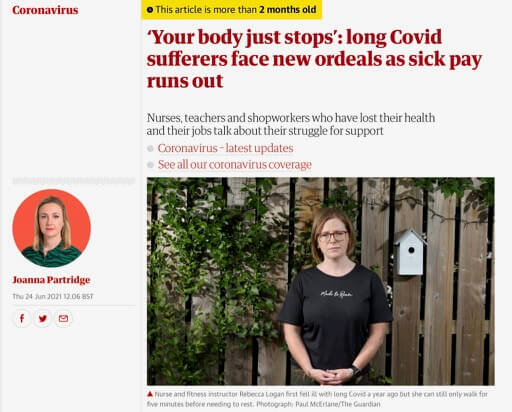Click bullet beside See all coronavirus coverage
This screenshot has height=412, width=512.
point(150,165)
